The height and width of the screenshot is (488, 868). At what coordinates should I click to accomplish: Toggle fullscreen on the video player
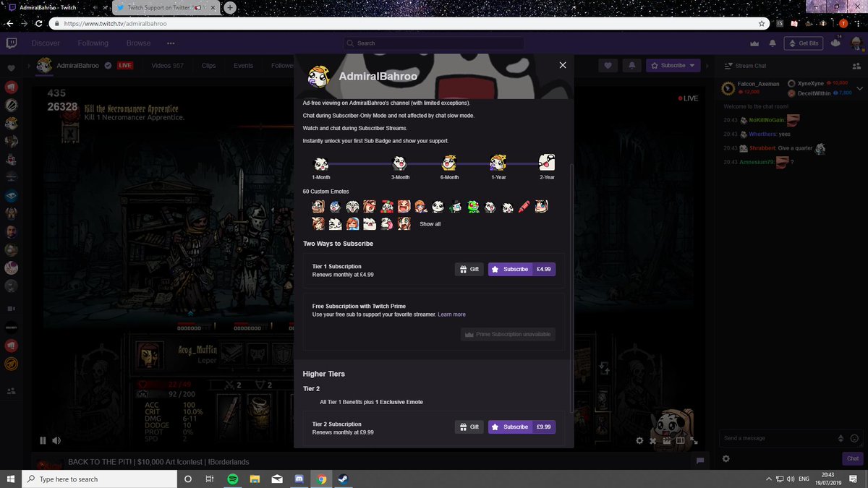pyautogui.click(x=694, y=440)
